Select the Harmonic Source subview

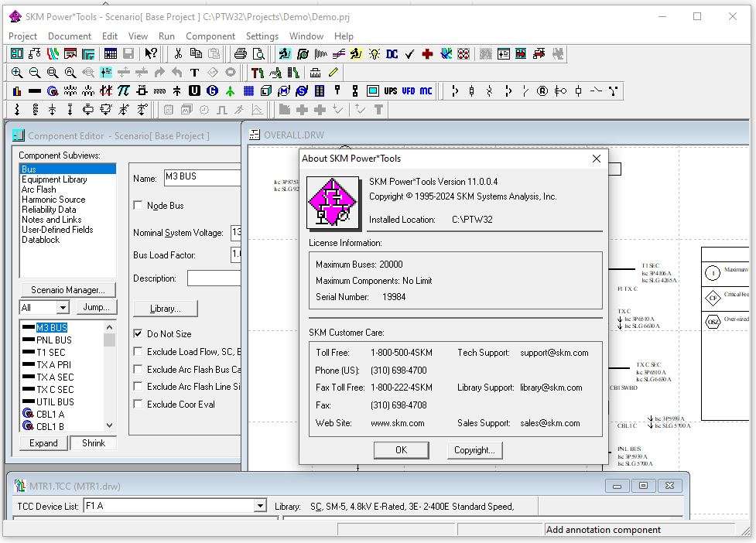[x=53, y=200]
